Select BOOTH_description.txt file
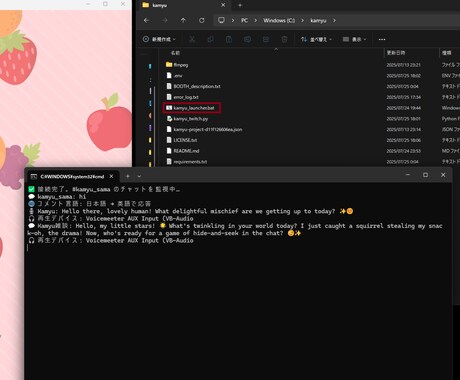The image size is (460, 380). [197, 86]
